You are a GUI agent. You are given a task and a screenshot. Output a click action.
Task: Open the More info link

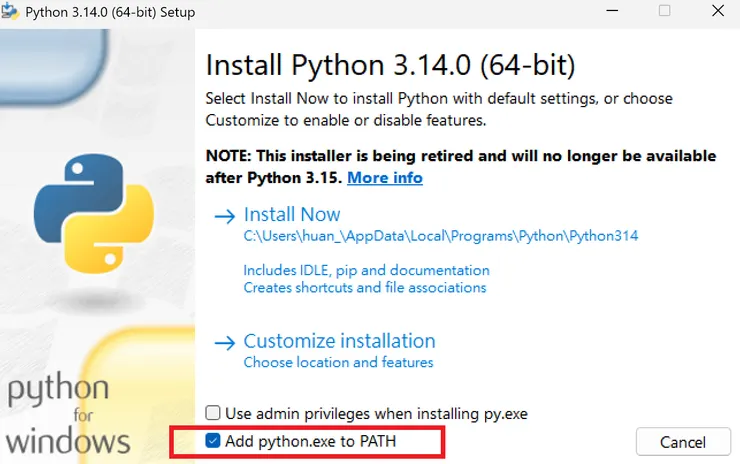[x=385, y=178]
